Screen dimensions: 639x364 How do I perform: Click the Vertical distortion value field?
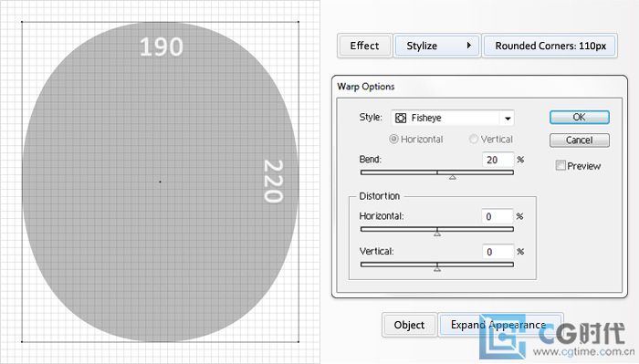tap(498, 252)
